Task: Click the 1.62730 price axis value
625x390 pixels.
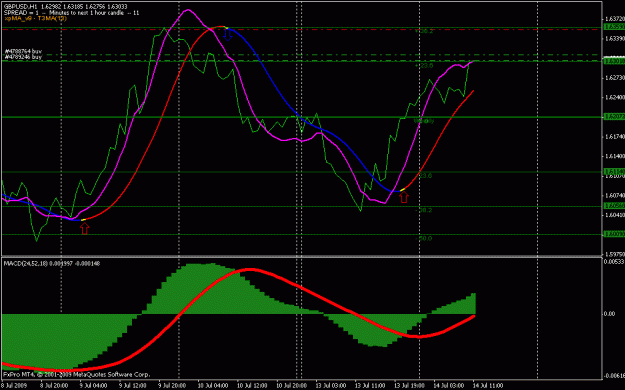Action: [614, 78]
